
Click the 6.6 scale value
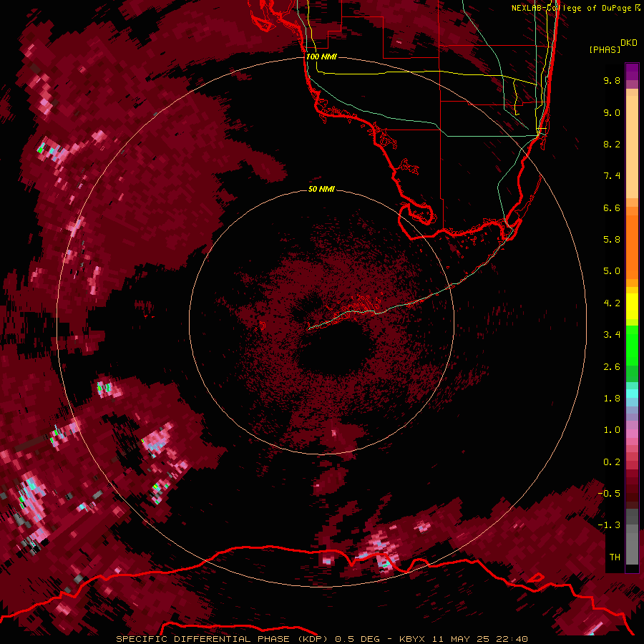pyautogui.click(x=612, y=208)
